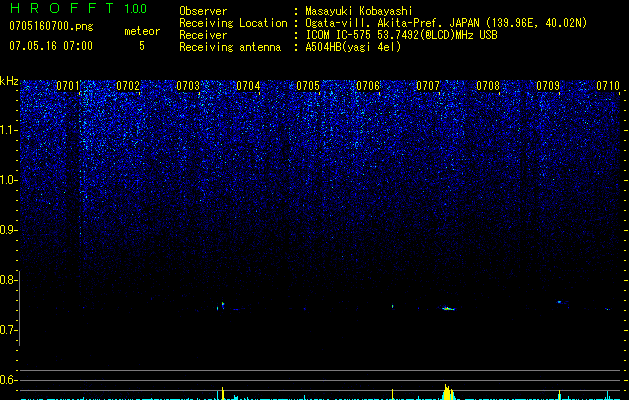This screenshot has height=400, width=629.
Task: Click the 0709 time marker
Action: click(548, 86)
